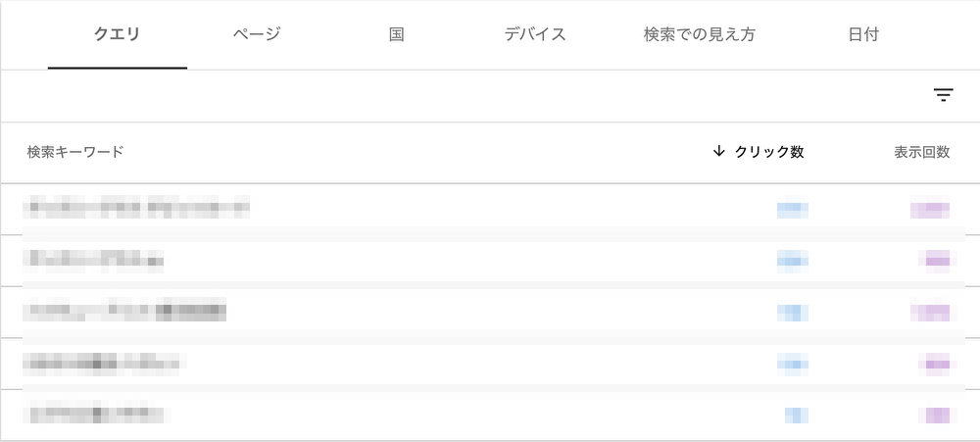Select the third blurred query row
The image size is (980, 442).
tap(490, 312)
